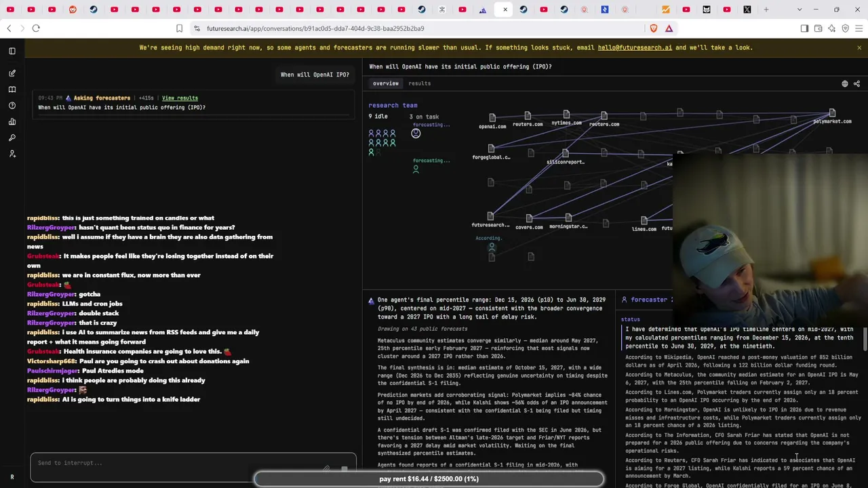This screenshot has height=488, width=868.
Task: Click chat message 'that is crazy'
Action: coord(99,323)
